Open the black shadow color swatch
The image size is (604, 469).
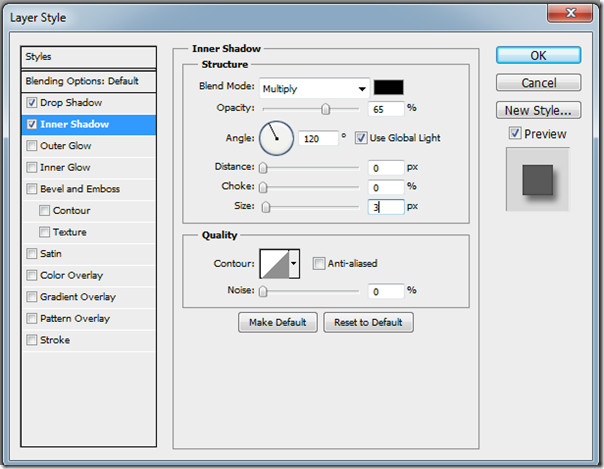pyautogui.click(x=389, y=87)
